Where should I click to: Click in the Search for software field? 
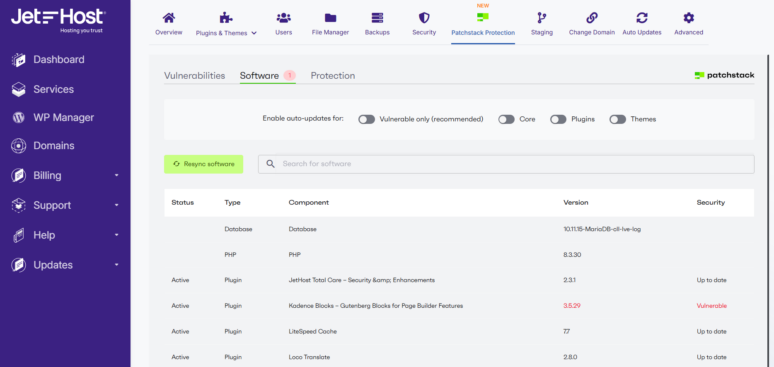click(x=506, y=164)
